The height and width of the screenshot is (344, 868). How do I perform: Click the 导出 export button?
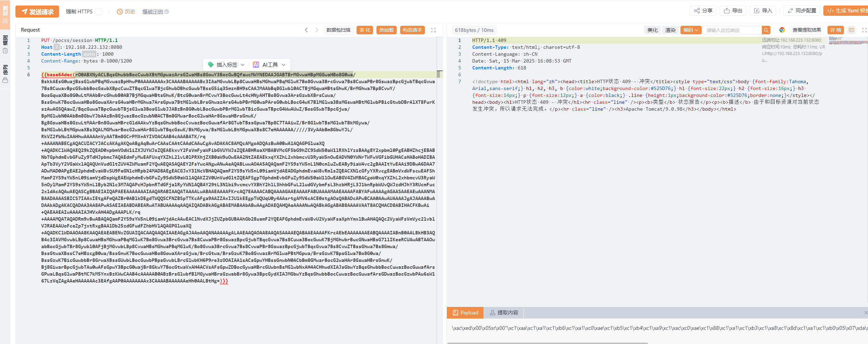point(733,11)
